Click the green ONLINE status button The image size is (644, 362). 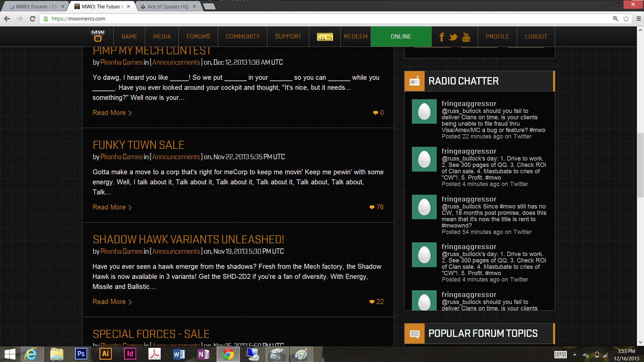click(401, 37)
